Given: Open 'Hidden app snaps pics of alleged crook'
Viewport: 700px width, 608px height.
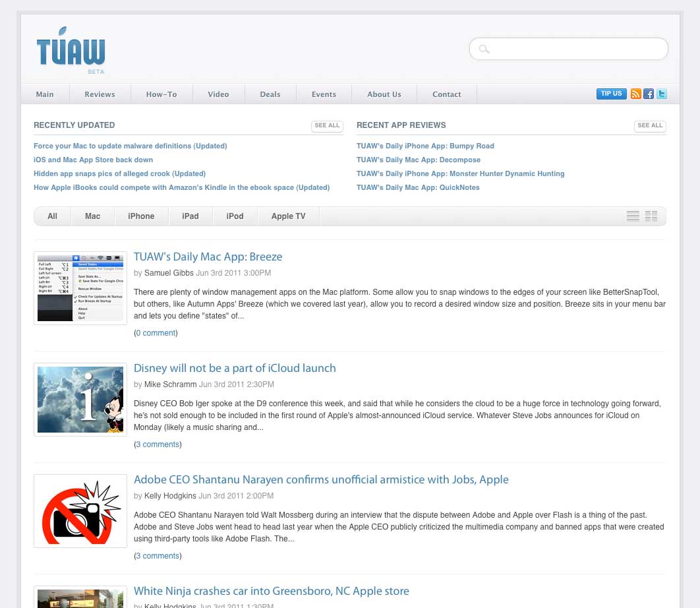Looking at the screenshot, I should click(120, 174).
